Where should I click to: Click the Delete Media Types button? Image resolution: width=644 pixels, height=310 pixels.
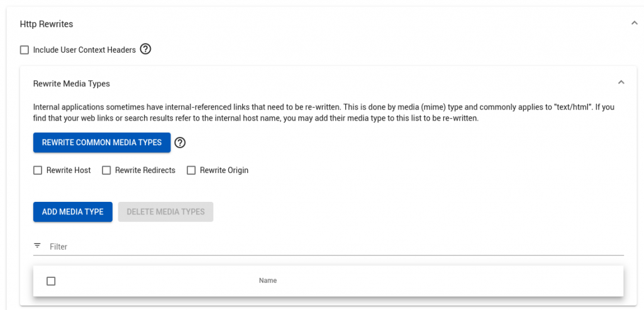tap(165, 212)
